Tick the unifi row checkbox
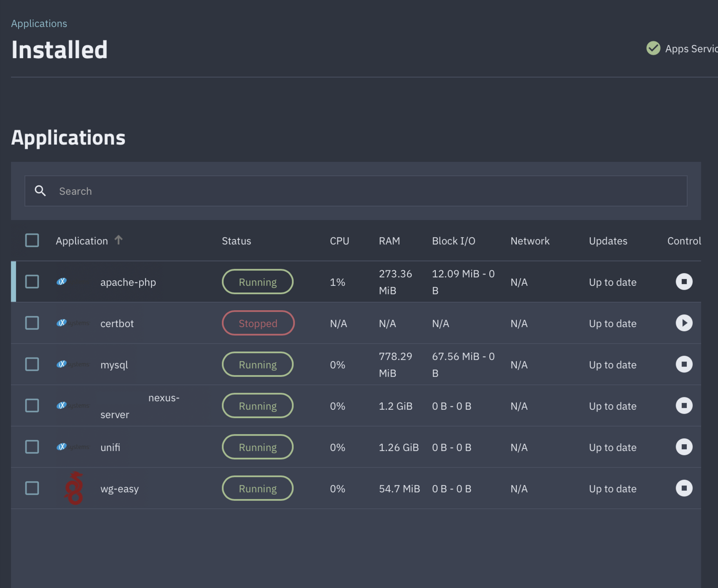Screen dimensions: 718x588 click(32, 447)
